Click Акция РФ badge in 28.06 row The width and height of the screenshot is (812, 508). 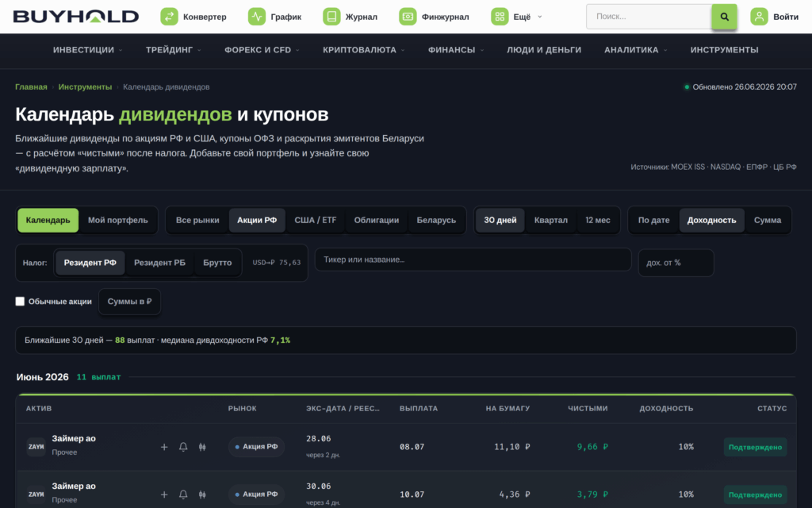tap(256, 447)
